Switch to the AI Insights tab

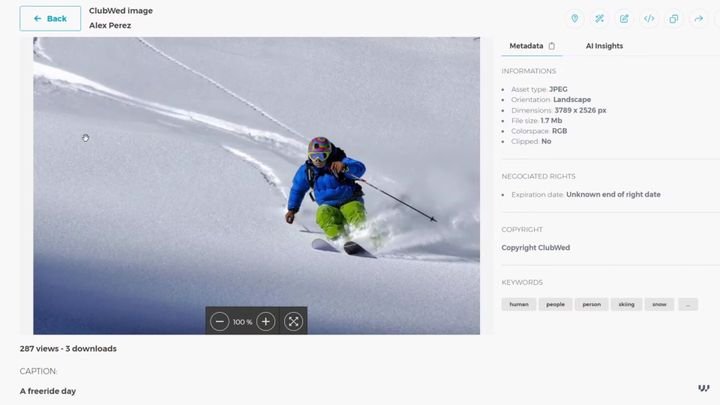tap(604, 46)
